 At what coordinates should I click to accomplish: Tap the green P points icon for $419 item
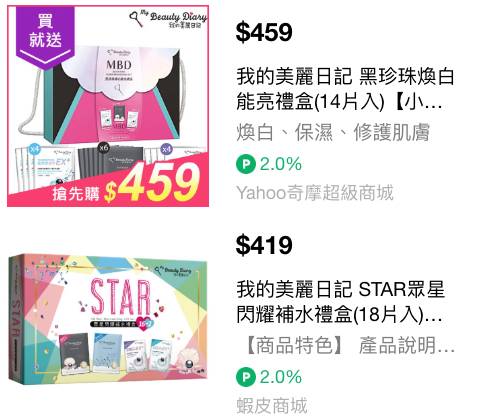coord(246,377)
